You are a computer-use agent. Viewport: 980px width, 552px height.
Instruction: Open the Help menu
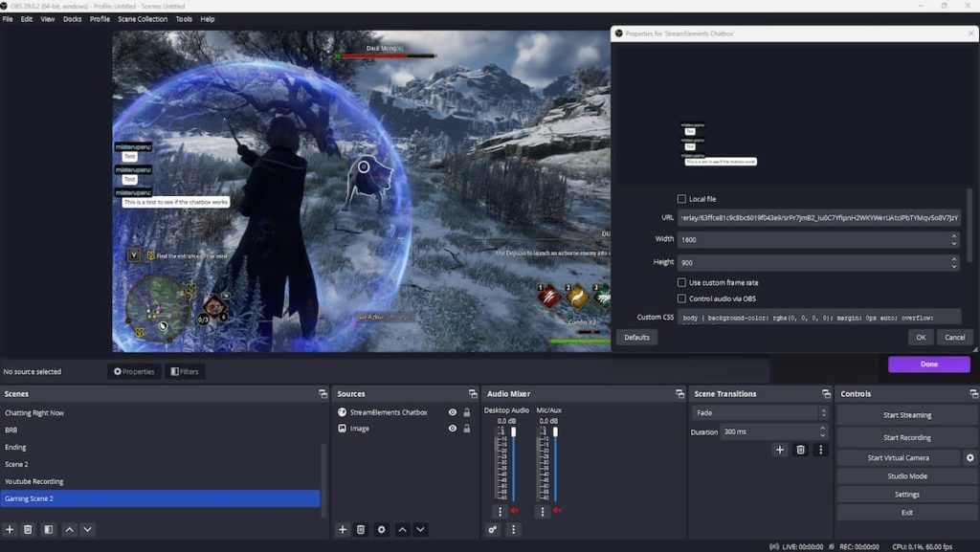pyautogui.click(x=208, y=19)
